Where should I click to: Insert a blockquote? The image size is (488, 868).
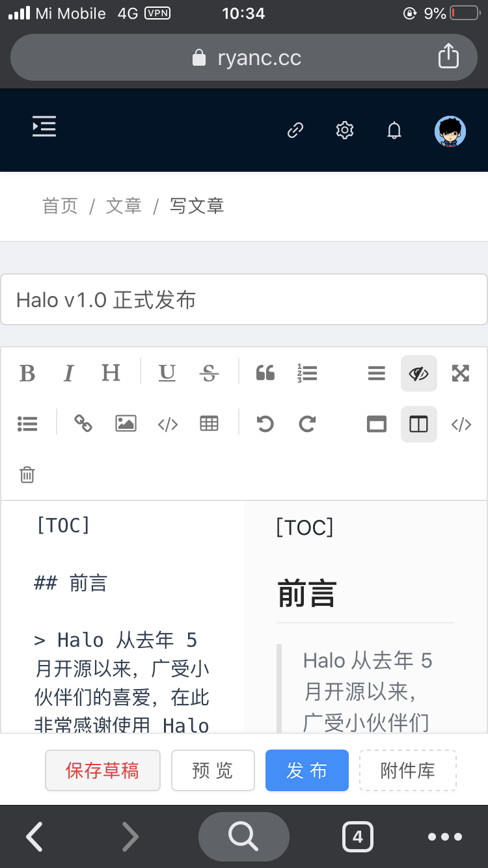coord(265,373)
